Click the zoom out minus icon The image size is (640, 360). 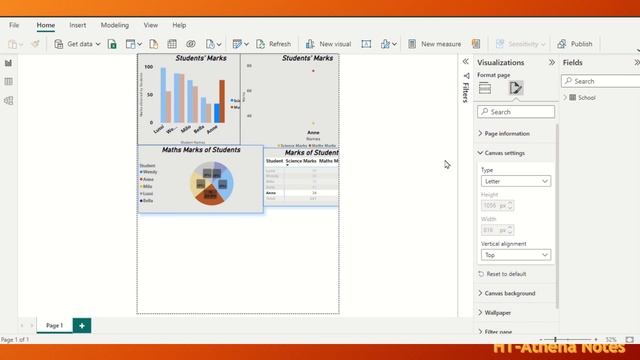[x=541, y=340]
